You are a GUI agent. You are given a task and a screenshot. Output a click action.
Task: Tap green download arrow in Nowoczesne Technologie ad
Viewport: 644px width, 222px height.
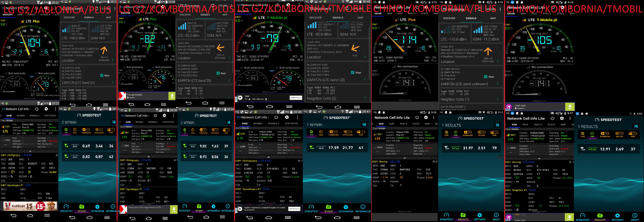click(174, 209)
